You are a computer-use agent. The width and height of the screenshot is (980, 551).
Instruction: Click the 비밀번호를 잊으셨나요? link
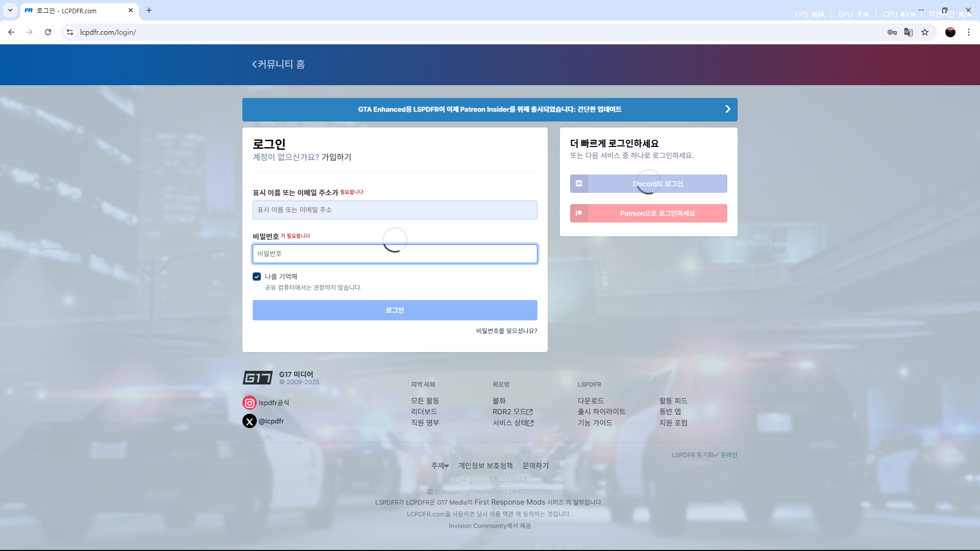pyautogui.click(x=506, y=331)
